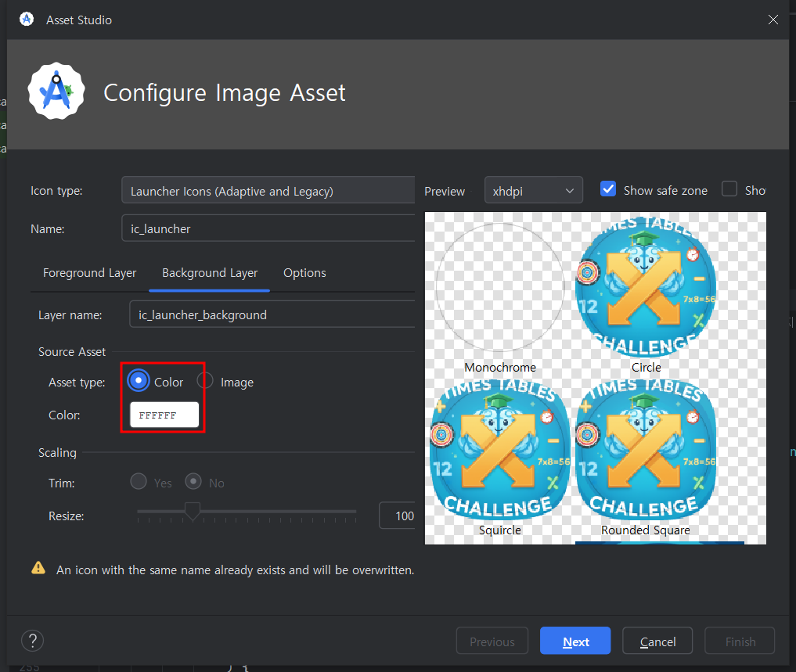Select the Color asset type radio button
Image resolution: width=796 pixels, height=672 pixels.
click(139, 381)
